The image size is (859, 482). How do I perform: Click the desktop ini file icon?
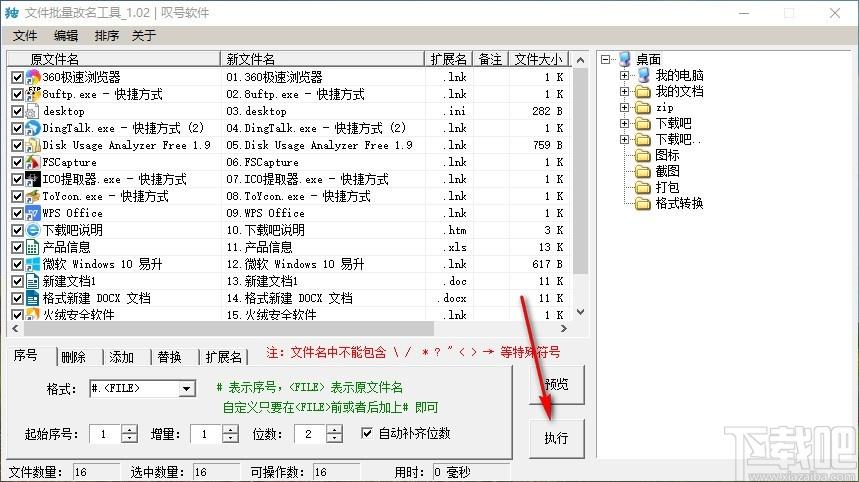[33, 111]
